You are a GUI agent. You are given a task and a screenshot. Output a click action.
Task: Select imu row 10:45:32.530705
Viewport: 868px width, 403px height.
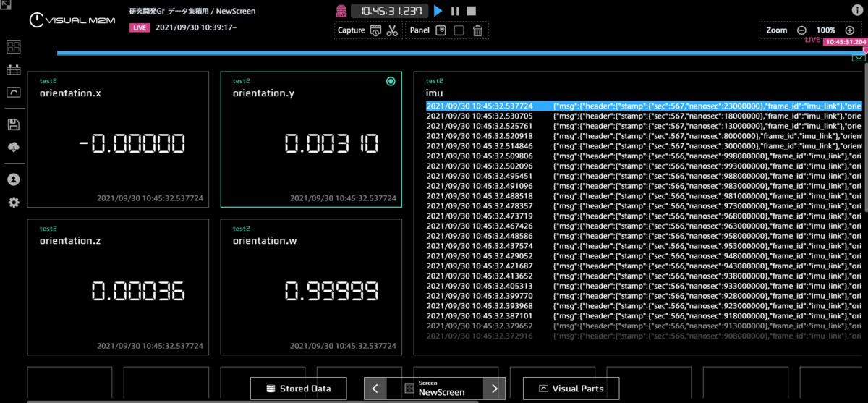(x=644, y=116)
